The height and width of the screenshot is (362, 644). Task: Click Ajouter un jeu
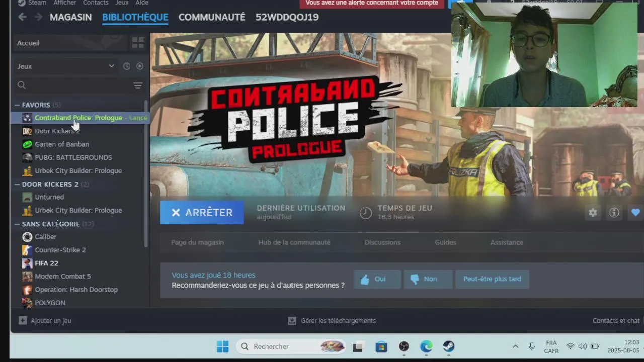pos(45,321)
